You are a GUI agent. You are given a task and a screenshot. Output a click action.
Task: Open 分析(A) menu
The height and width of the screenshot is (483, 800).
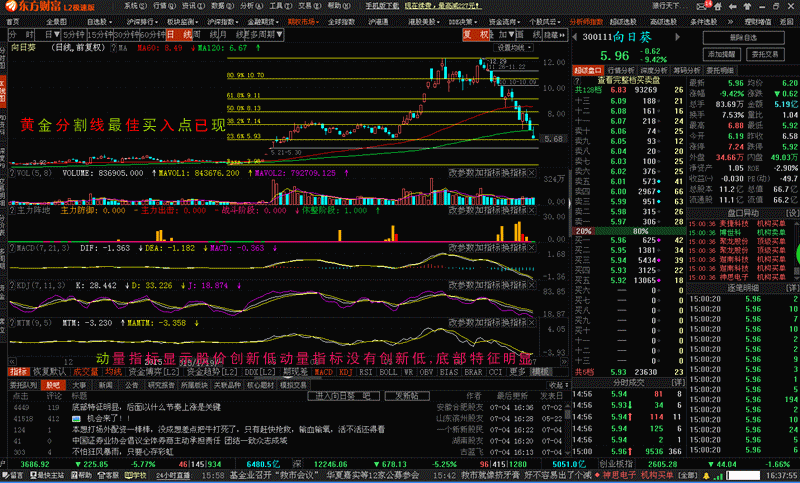[252, 6]
